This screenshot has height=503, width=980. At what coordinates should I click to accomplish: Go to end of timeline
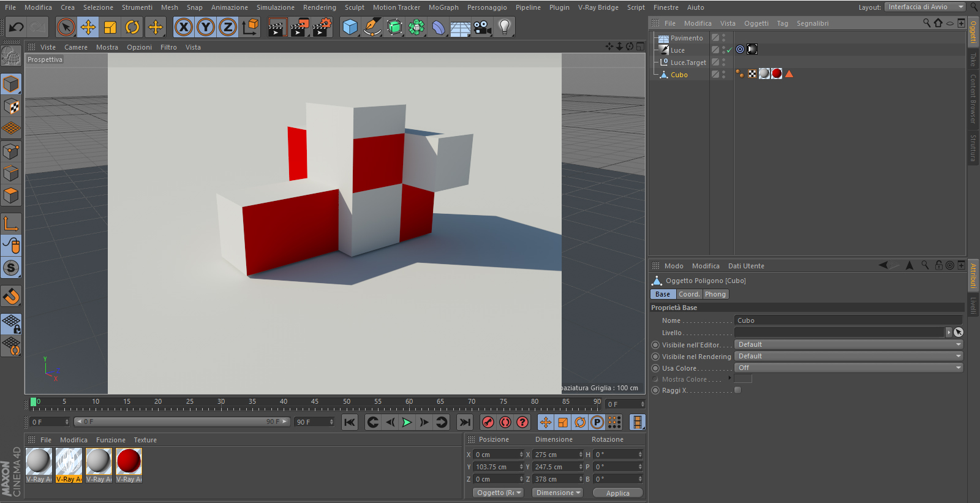click(x=466, y=422)
